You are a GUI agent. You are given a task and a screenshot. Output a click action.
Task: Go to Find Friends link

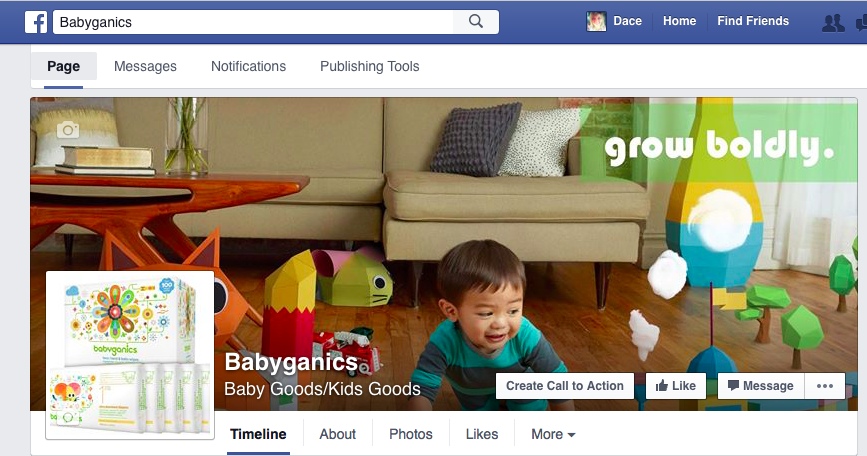(753, 21)
